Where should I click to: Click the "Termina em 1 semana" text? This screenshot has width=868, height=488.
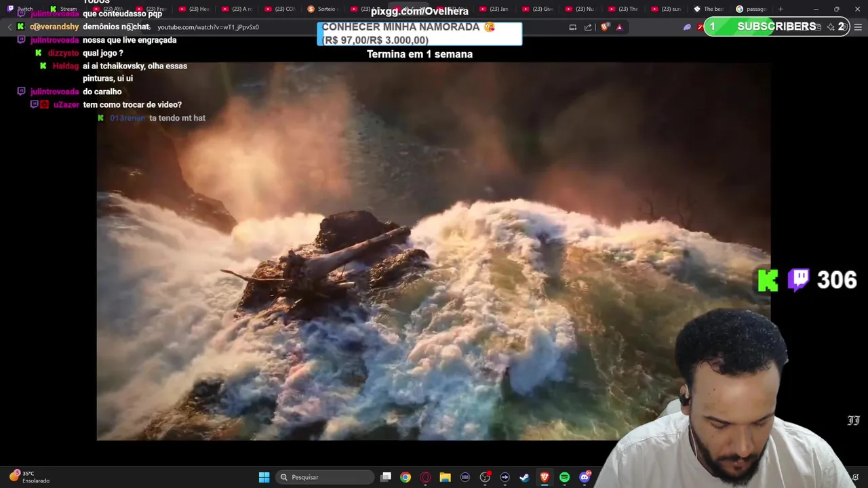tap(420, 54)
